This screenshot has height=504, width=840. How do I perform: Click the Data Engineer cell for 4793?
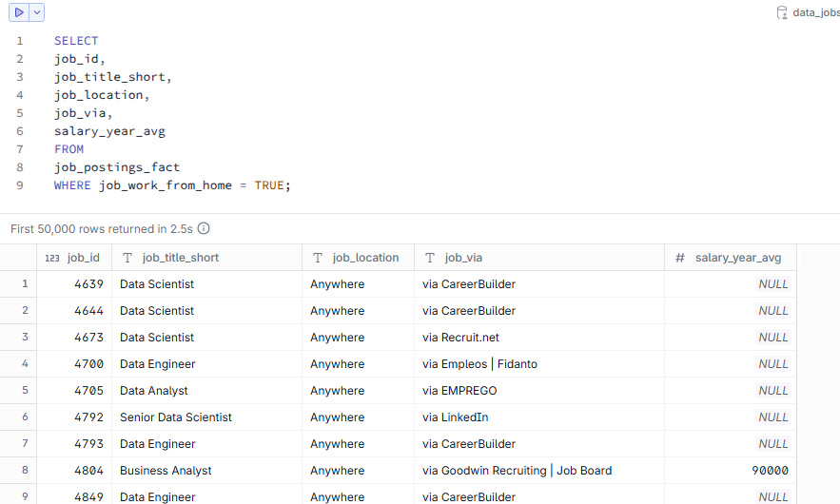pos(206,443)
